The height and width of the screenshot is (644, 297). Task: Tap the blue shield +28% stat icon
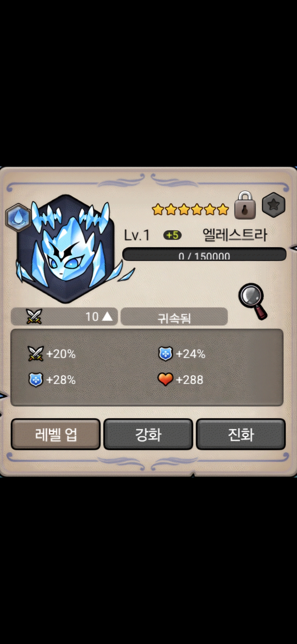pyautogui.click(x=36, y=380)
